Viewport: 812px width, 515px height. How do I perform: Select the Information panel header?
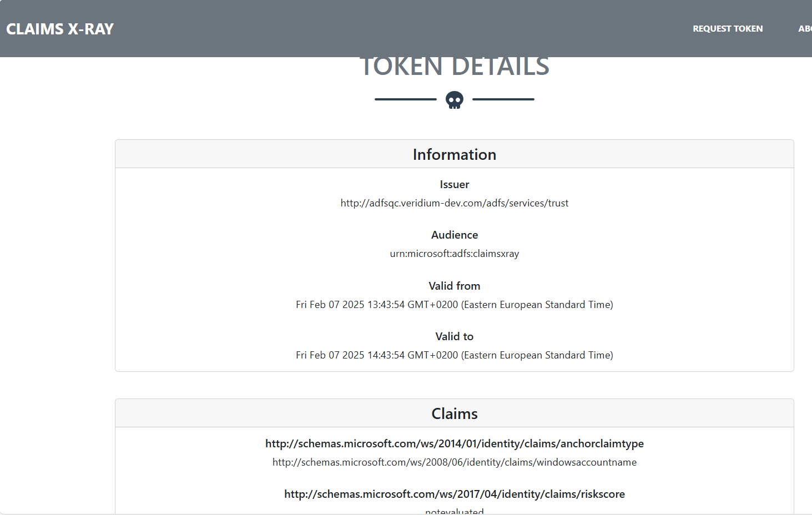click(455, 154)
